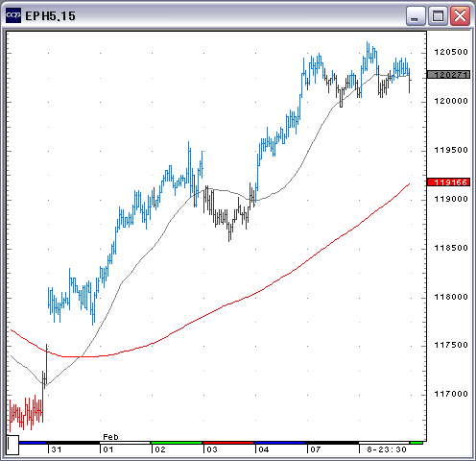Click the blue session segment above 04

tap(280, 443)
